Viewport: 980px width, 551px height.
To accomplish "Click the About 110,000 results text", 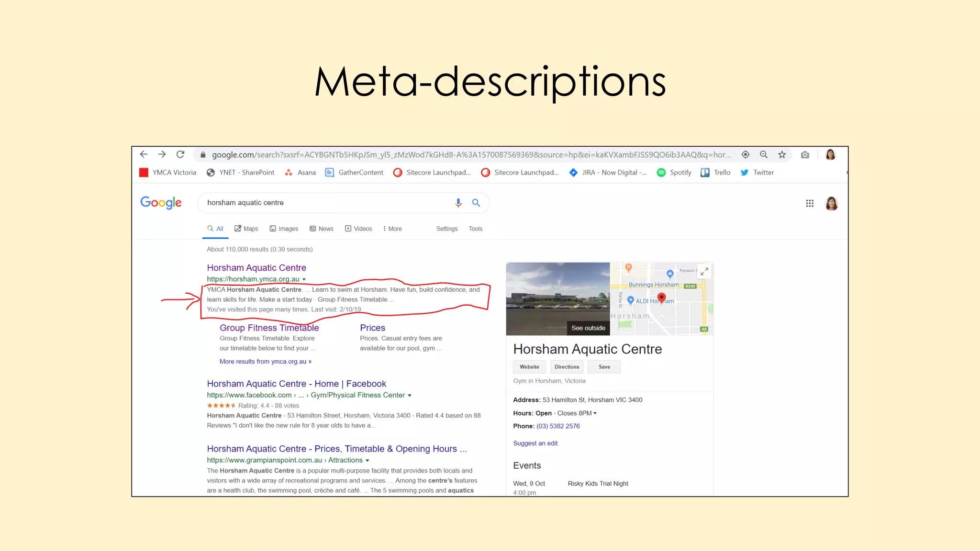I will click(x=260, y=249).
